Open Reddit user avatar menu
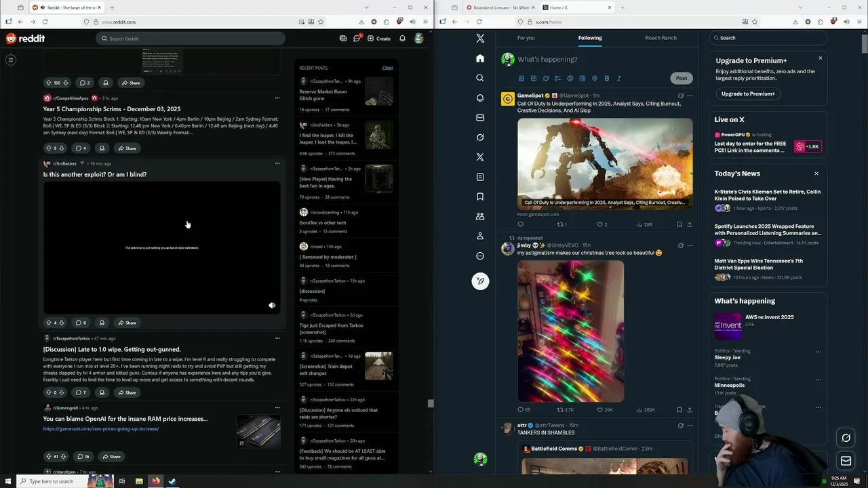Image resolution: width=868 pixels, height=488 pixels. click(419, 39)
